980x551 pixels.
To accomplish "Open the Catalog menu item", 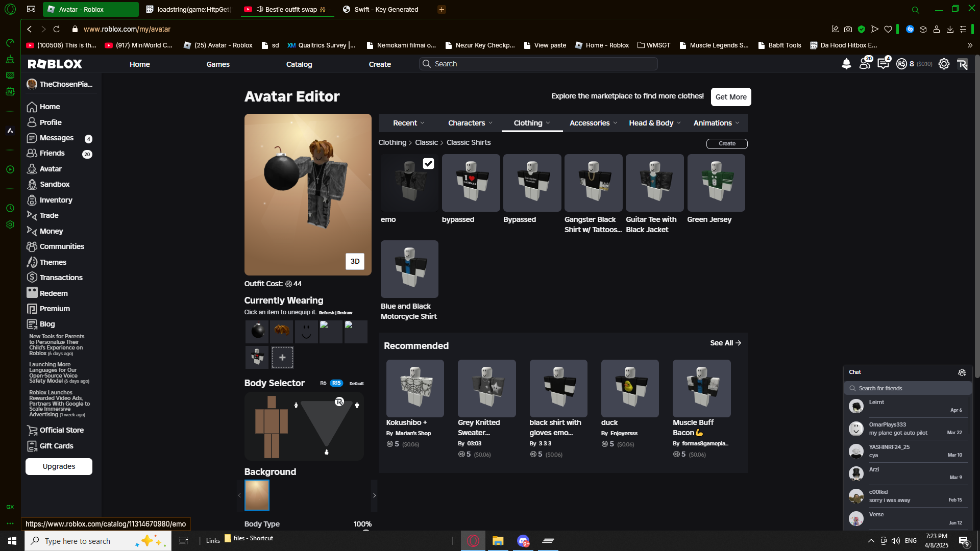I will (299, 64).
